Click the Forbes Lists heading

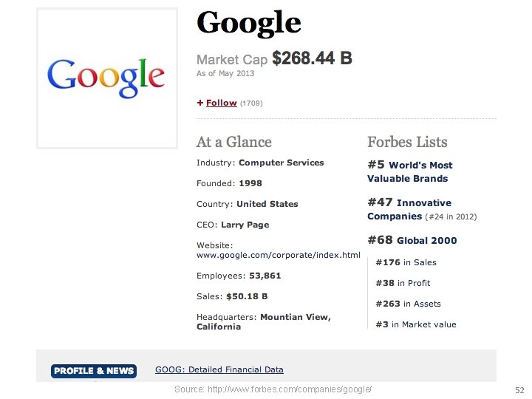tap(407, 142)
